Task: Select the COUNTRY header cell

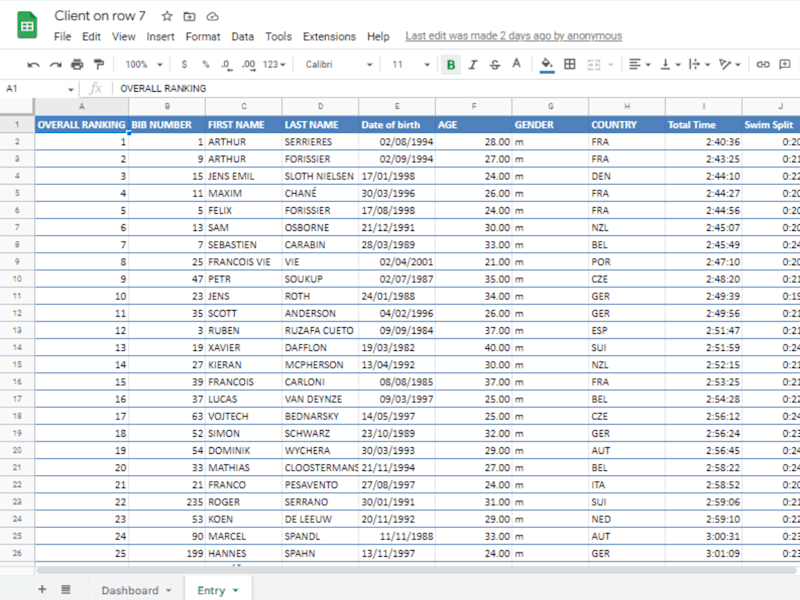Action: (627, 125)
